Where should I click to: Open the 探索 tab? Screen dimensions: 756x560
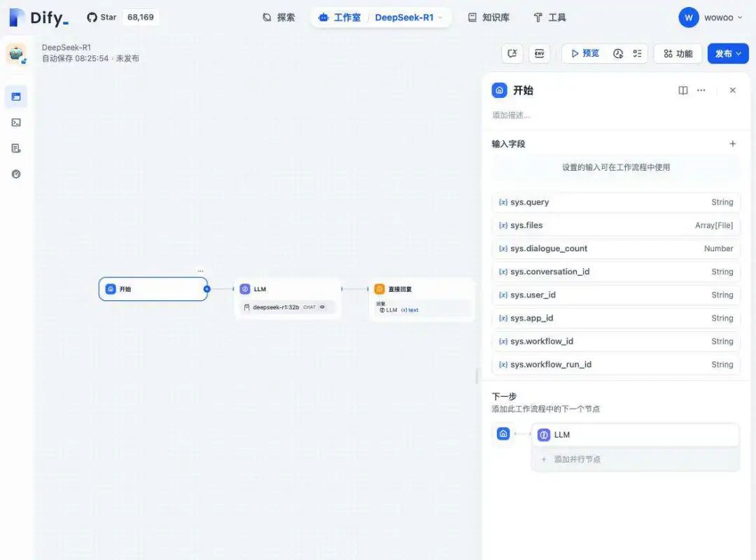pos(279,17)
